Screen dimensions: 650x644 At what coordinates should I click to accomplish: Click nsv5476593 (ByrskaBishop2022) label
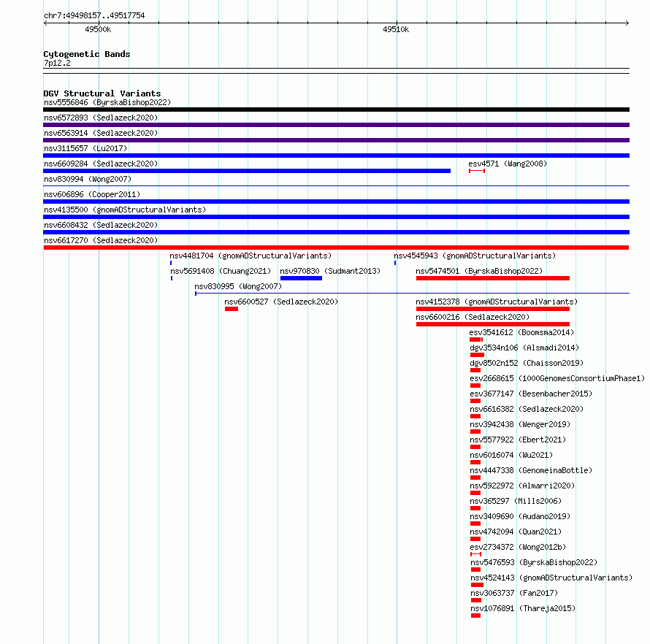pos(534,562)
